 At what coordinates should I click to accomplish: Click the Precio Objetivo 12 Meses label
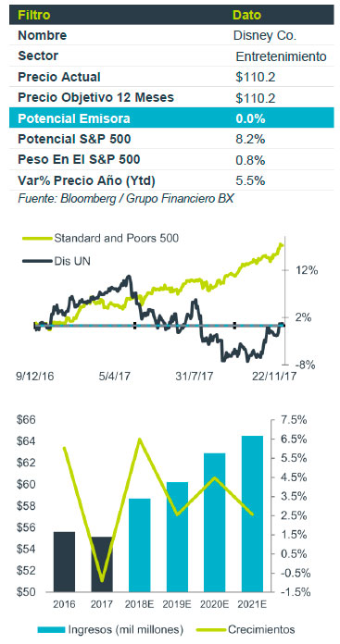[95, 98]
